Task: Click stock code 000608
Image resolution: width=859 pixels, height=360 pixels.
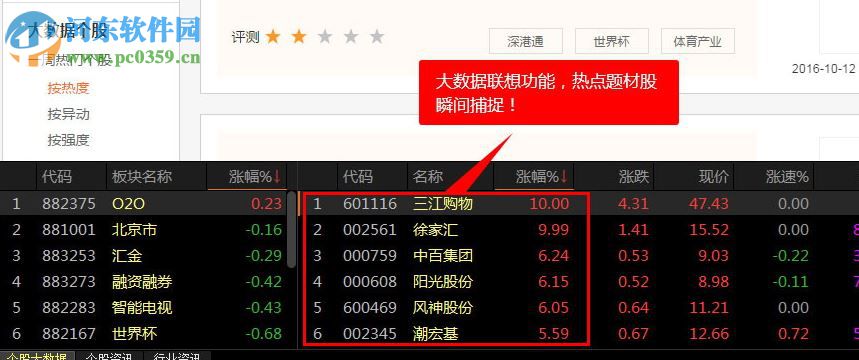Action: tap(370, 282)
